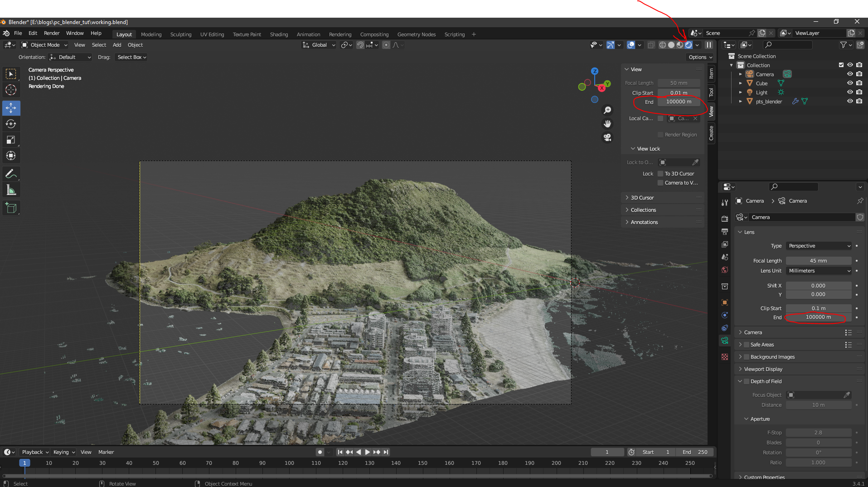Switch to Rendered viewport shading

point(689,45)
